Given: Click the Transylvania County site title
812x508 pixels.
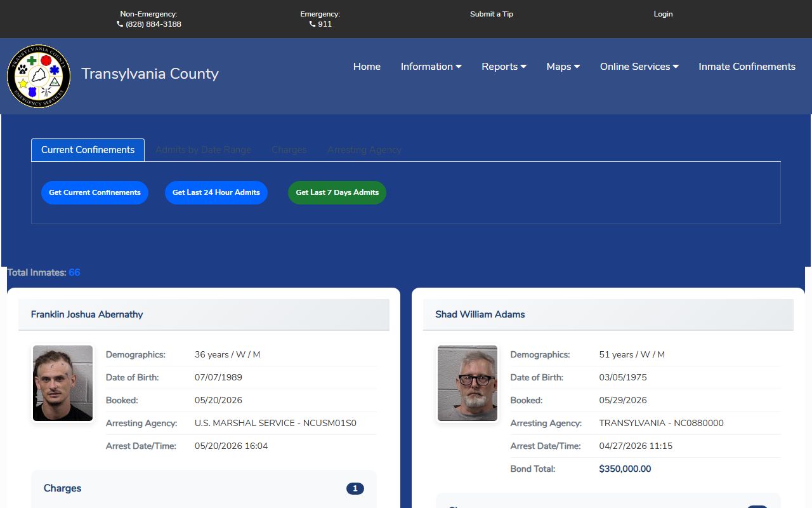Looking at the screenshot, I should [150, 74].
